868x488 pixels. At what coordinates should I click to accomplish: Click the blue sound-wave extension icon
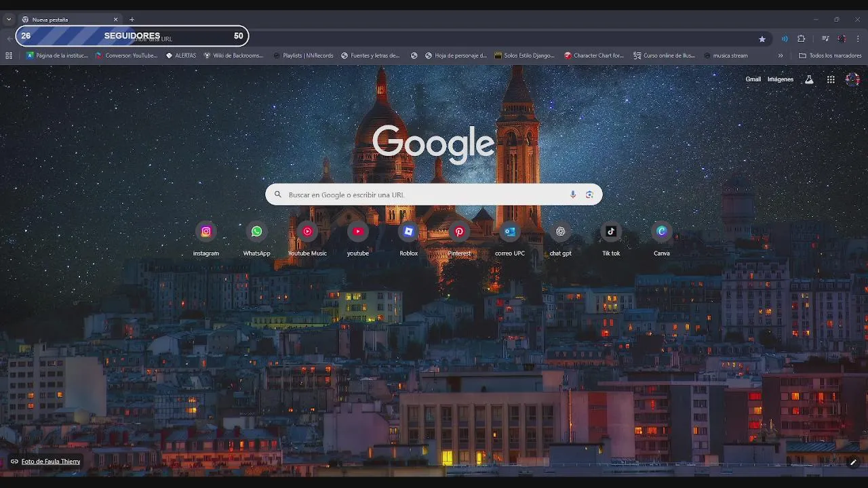pyautogui.click(x=785, y=39)
